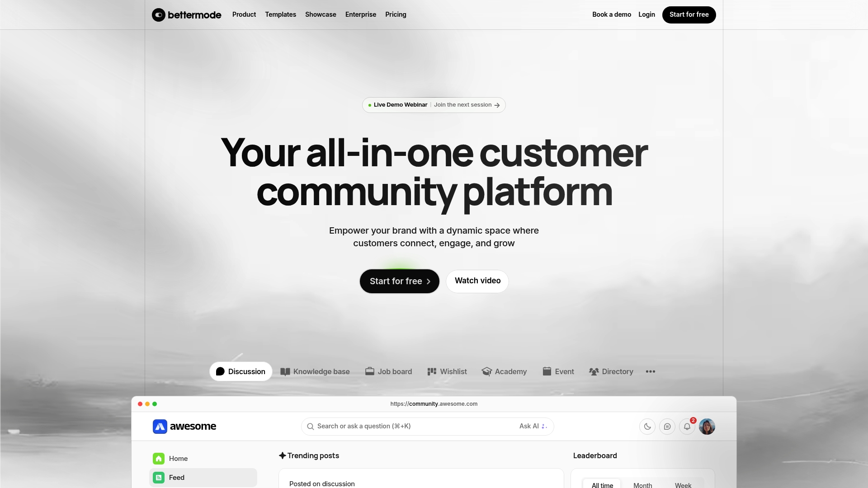Expand the notification badge dropdown
The image size is (868, 488).
tap(687, 427)
